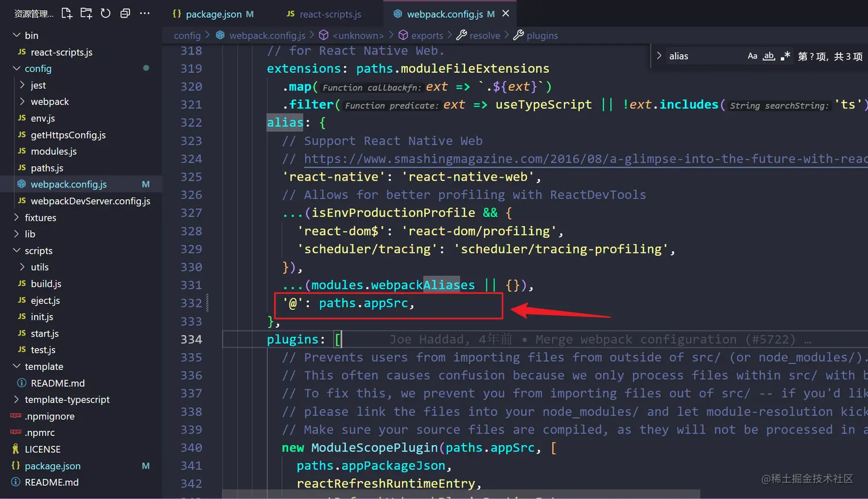Open start.js in the scripts folder
Screen dimensions: 868x499
pos(81,334)
